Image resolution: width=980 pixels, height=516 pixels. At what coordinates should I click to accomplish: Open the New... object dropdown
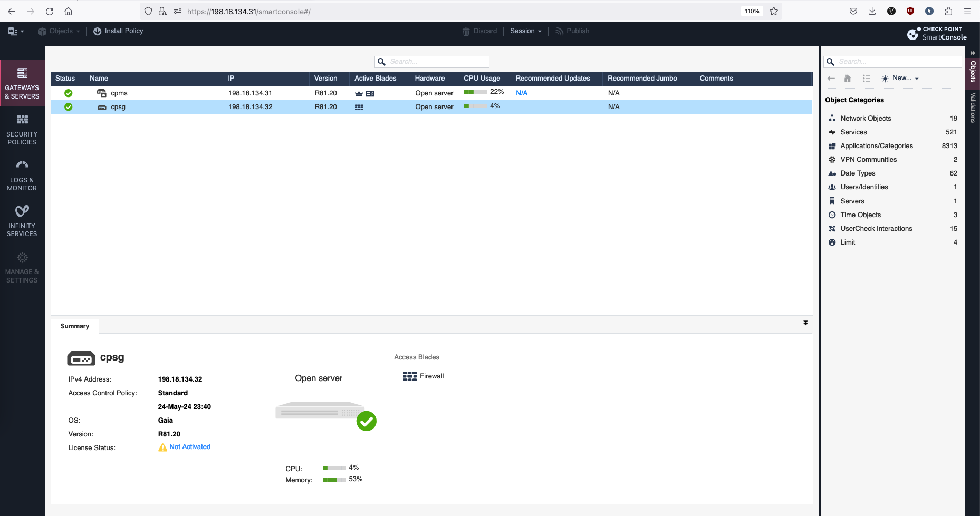point(901,78)
